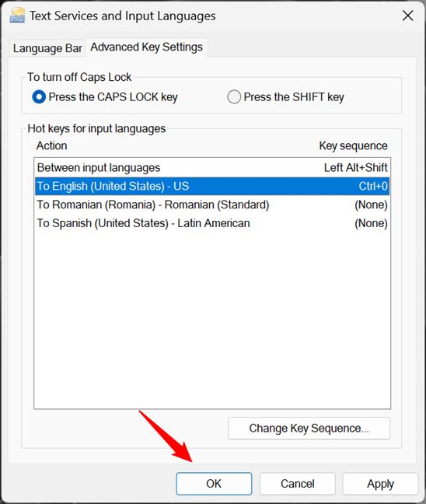Switch to the Language Bar tab
426x504 pixels.
[x=47, y=48]
